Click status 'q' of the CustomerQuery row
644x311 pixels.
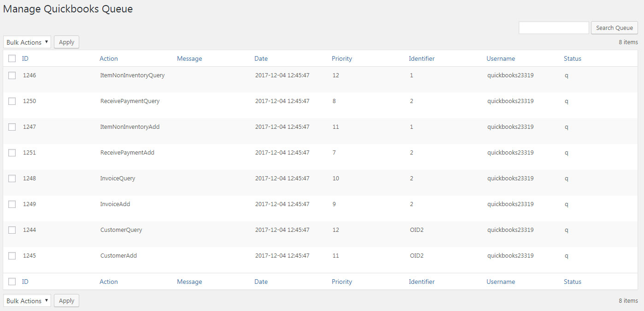pos(567,230)
